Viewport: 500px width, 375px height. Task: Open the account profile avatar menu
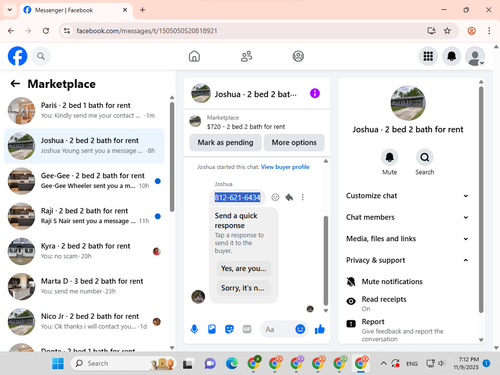(475, 56)
